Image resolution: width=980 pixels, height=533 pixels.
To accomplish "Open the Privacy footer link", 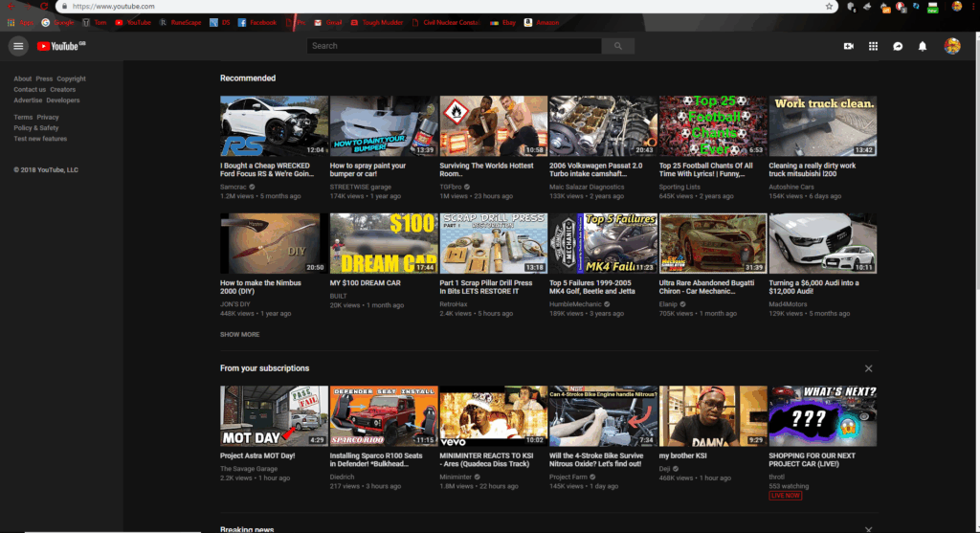I will [x=48, y=118].
